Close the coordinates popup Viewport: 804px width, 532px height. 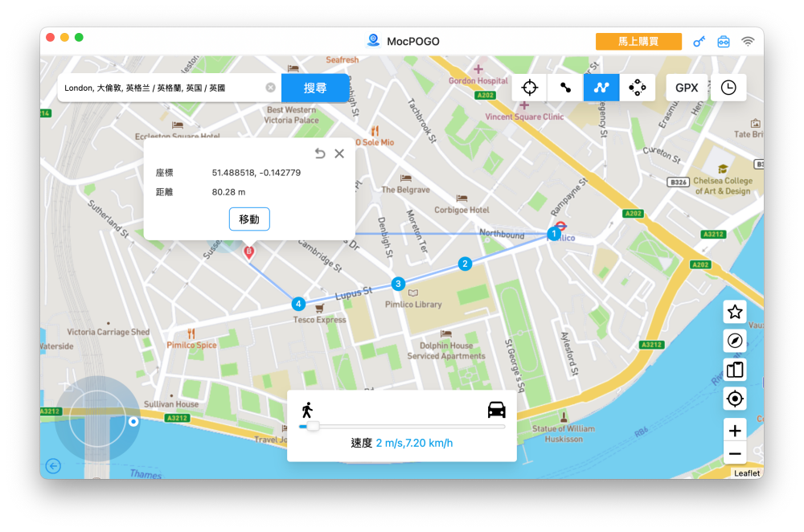[x=339, y=153]
